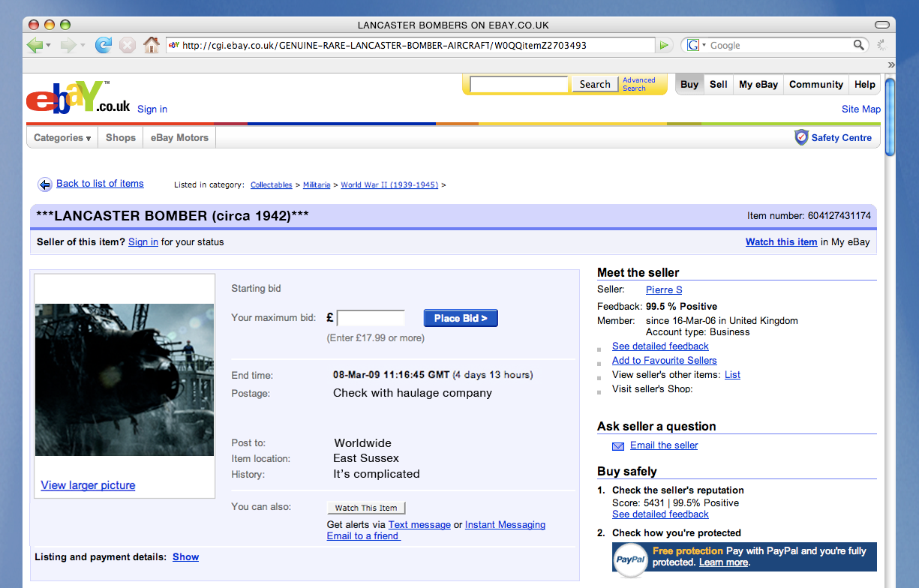The image size is (919, 588).
Task: Expand the Categories dropdown menu
Action: click(62, 138)
